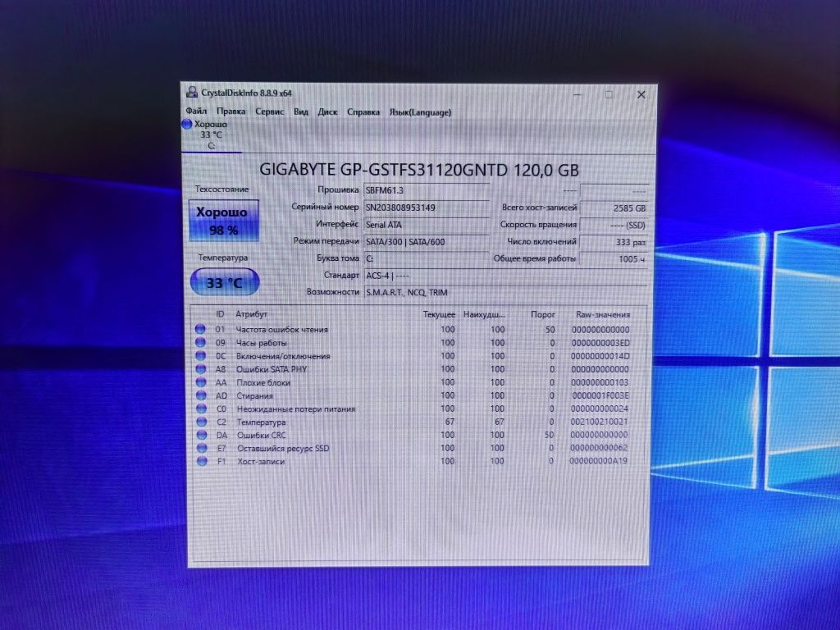This screenshot has height=630, width=840.
Task: Click the Порог column header
Action: point(543,314)
